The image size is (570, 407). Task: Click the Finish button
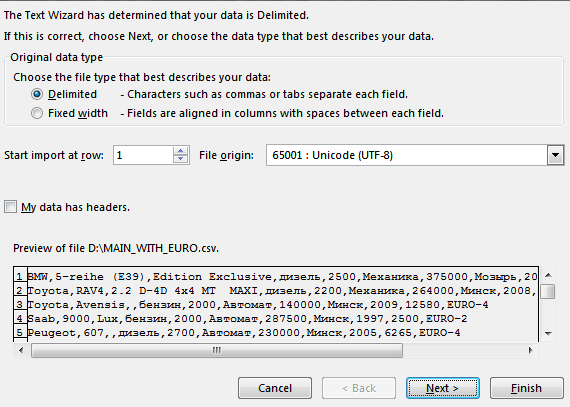click(526, 388)
